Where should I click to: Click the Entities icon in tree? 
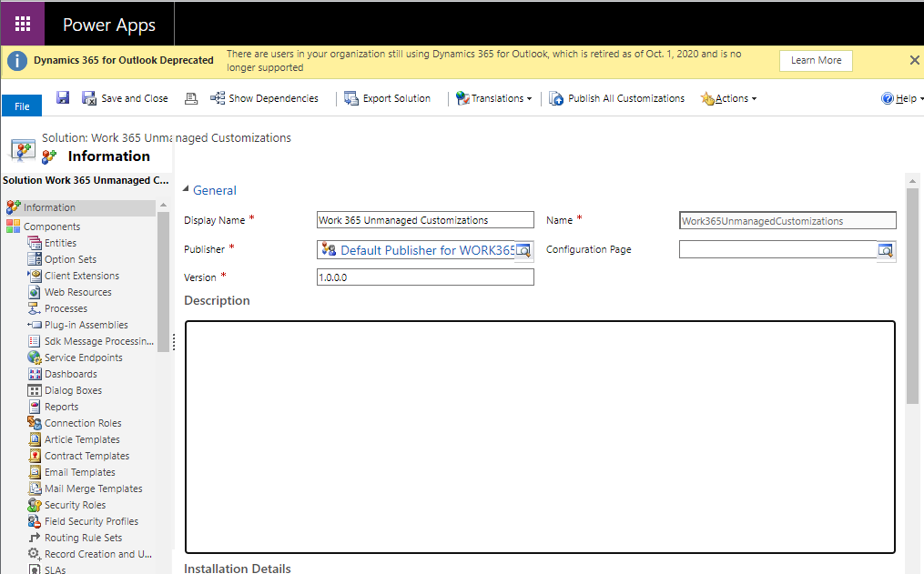coord(35,243)
